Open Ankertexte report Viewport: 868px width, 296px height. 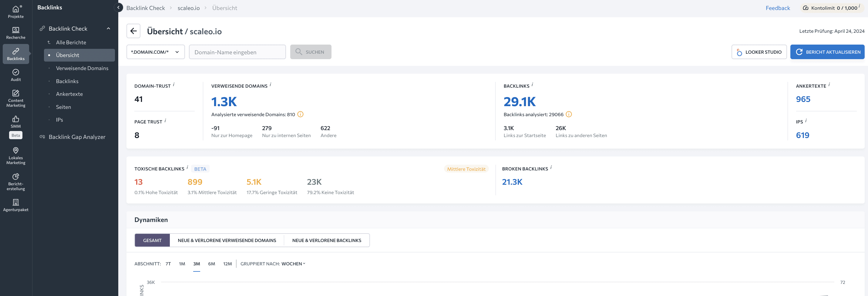pyautogui.click(x=69, y=94)
